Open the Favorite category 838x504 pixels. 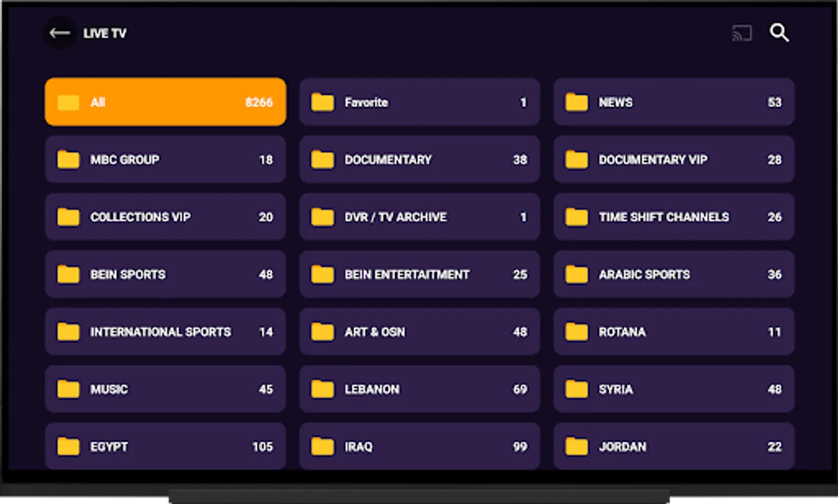(420, 102)
